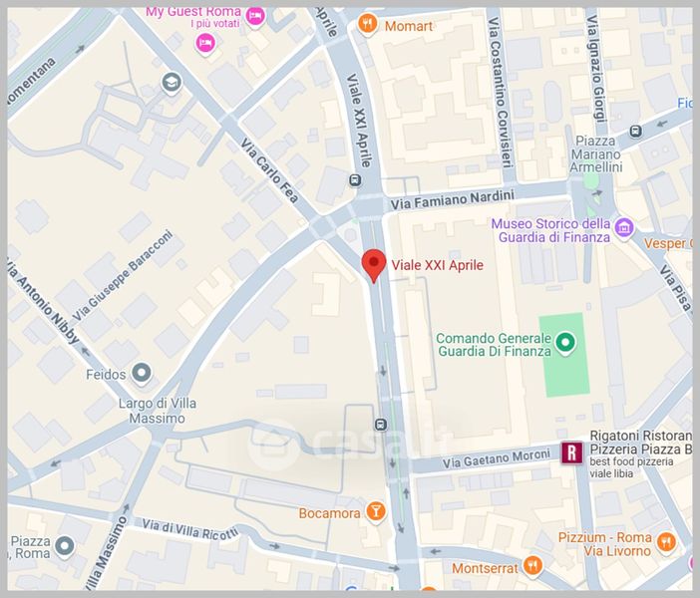Click the bus stop icon near Piazza Mariano Armellini
700x598 pixels.
(x=636, y=132)
